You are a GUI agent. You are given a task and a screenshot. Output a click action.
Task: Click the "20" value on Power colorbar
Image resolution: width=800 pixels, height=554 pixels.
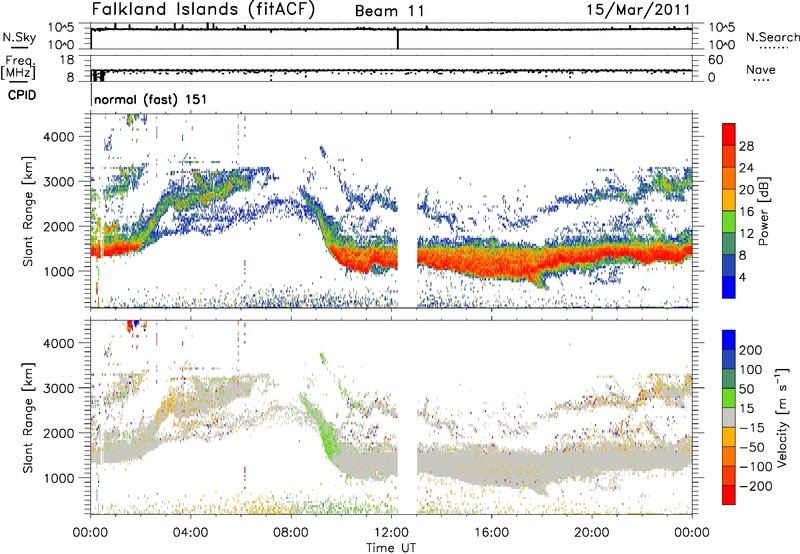pyautogui.click(x=746, y=190)
